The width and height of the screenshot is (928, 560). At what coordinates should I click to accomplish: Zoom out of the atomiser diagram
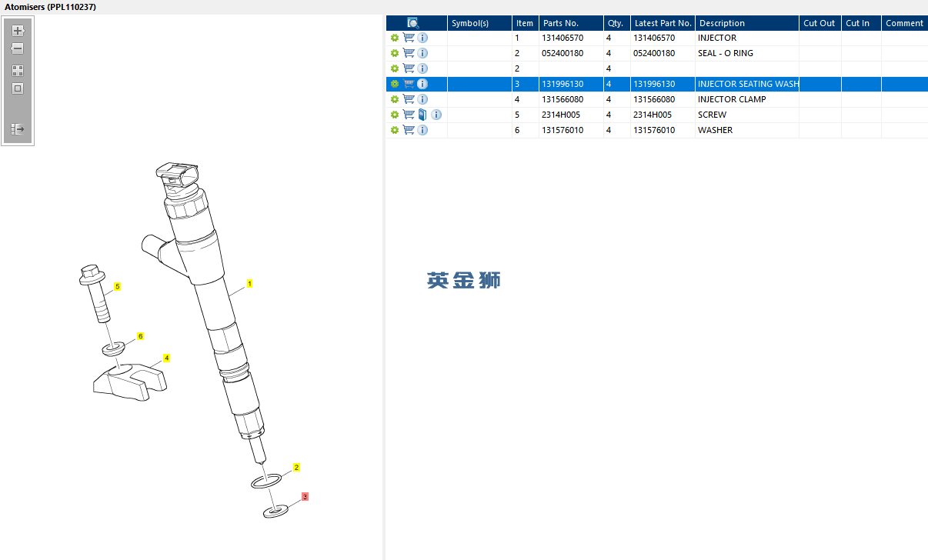18,48
